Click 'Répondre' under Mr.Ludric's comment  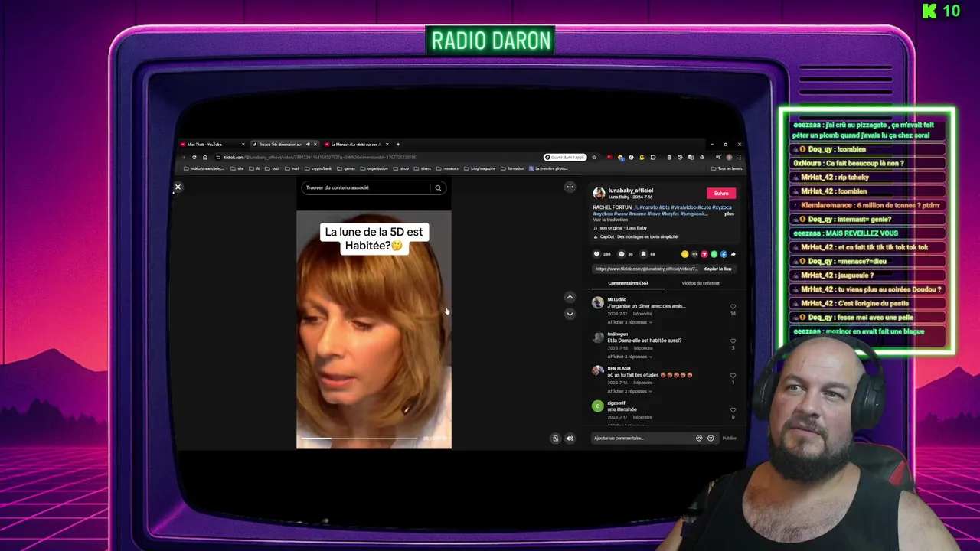[x=642, y=314]
